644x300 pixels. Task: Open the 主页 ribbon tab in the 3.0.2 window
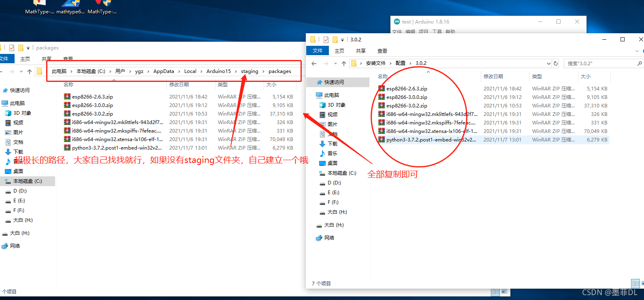pos(339,51)
